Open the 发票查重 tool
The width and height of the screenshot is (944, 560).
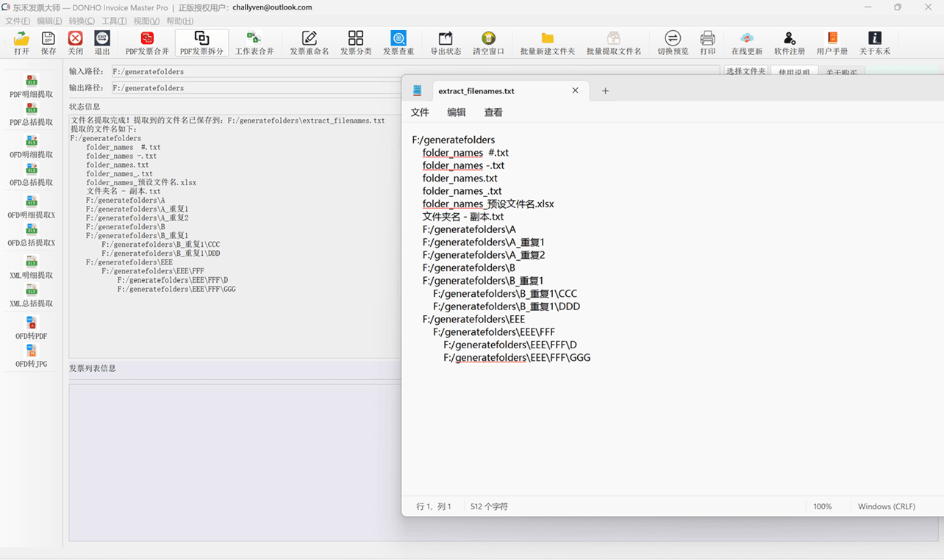point(398,43)
